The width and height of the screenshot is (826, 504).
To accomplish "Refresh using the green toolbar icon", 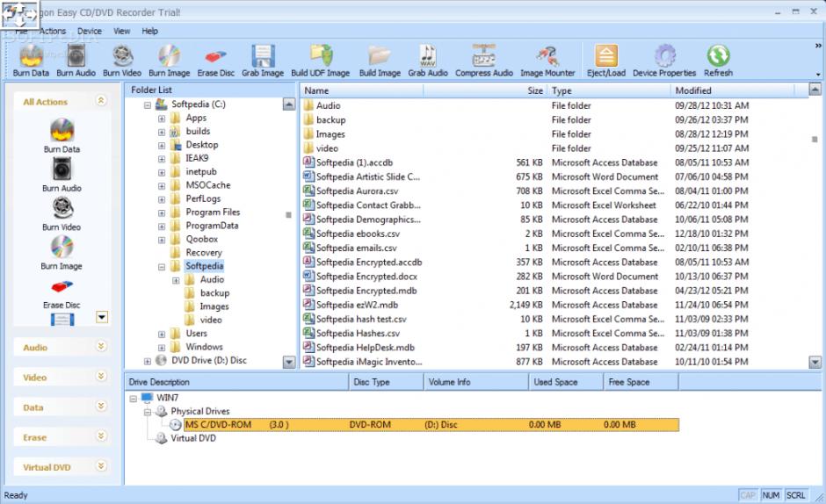I will click(x=718, y=60).
